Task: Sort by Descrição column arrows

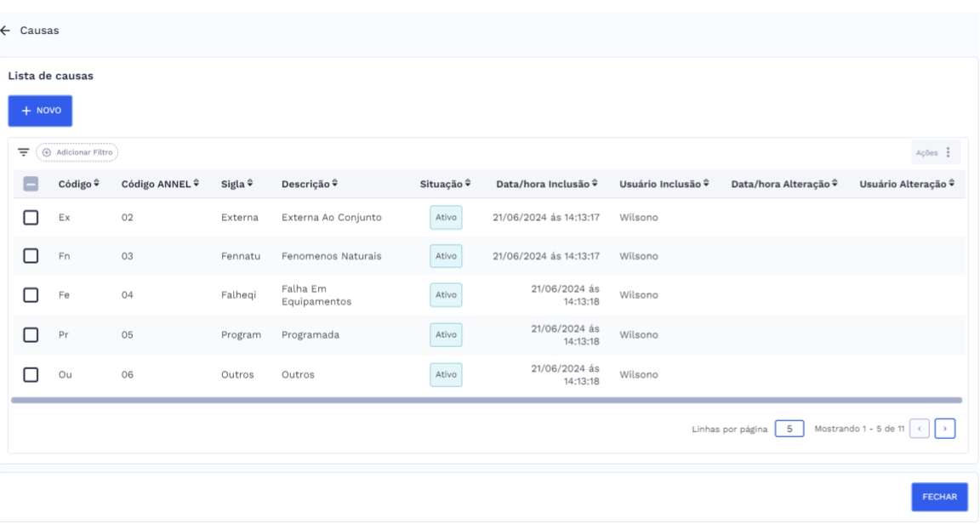Action: (334, 184)
